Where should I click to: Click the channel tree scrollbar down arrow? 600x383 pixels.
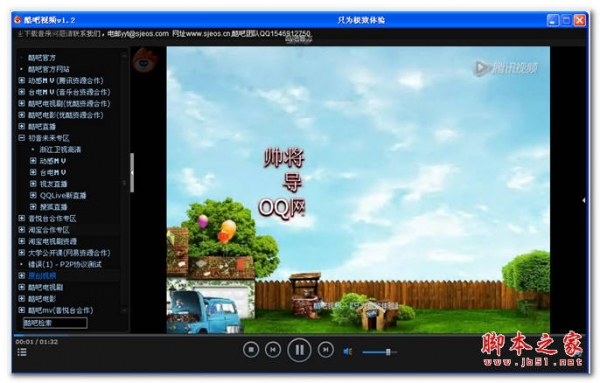click(124, 310)
